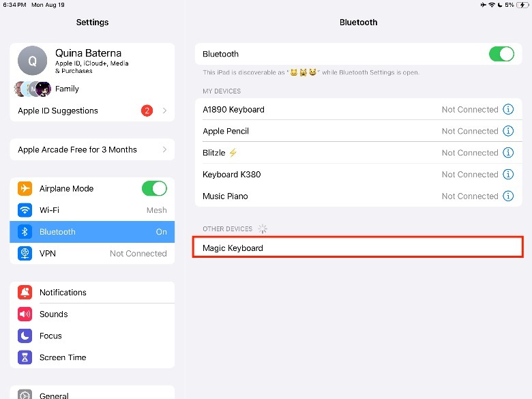Tap the iPad discoverable info text
This screenshot has height=399, width=532.
point(311,72)
